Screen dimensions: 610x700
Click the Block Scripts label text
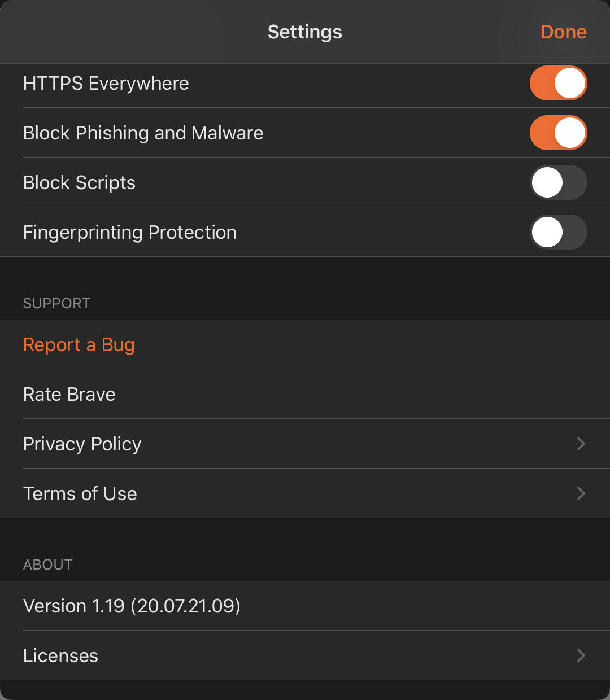tap(80, 183)
